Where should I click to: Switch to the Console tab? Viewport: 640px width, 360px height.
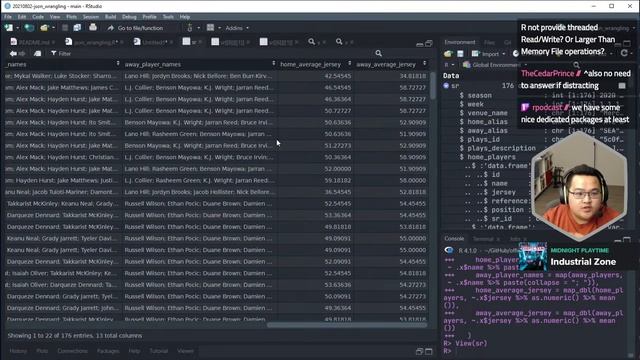(x=454, y=239)
